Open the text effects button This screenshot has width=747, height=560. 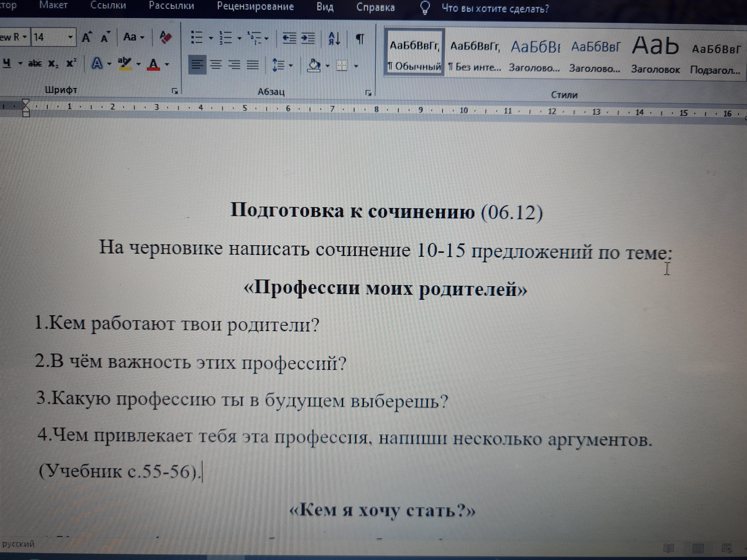(x=97, y=64)
